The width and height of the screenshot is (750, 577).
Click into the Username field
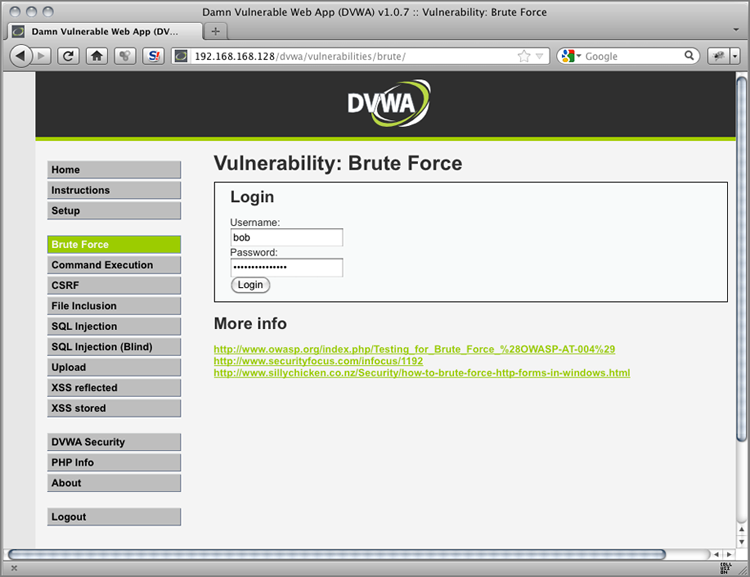pyautogui.click(x=286, y=238)
